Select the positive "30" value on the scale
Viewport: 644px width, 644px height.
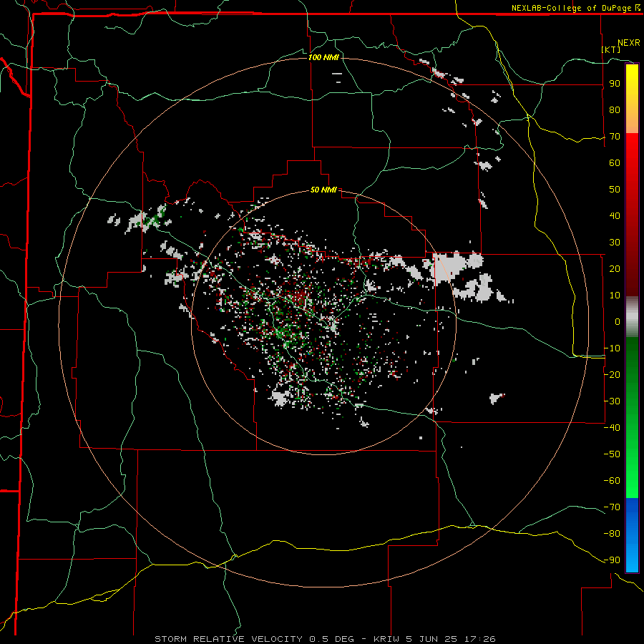615,243
